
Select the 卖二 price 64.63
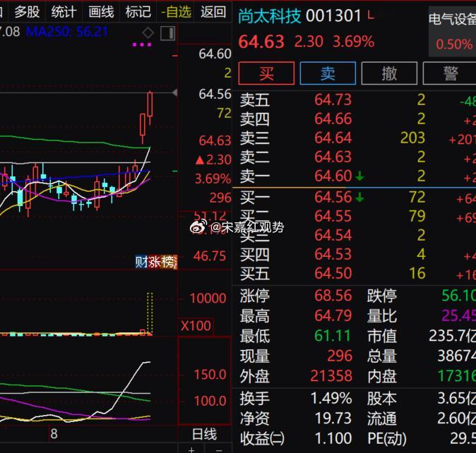(333, 157)
